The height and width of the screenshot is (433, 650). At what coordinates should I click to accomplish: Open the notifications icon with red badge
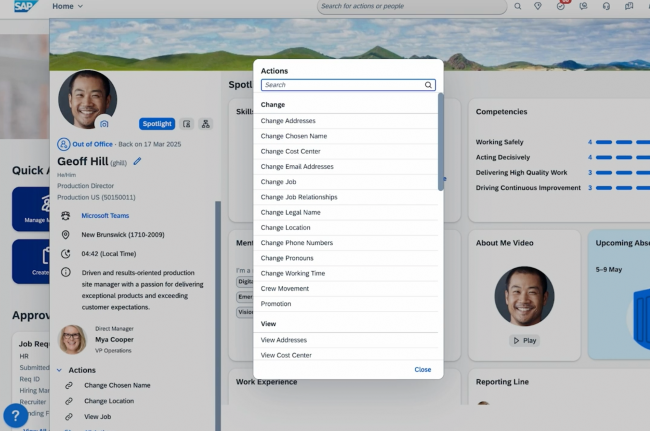561,7
